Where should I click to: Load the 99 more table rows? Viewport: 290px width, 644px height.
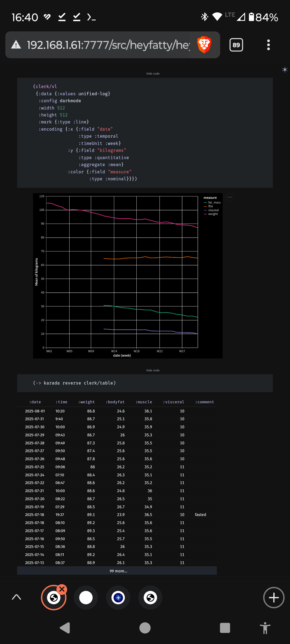pyautogui.click(x=117, y=571)
